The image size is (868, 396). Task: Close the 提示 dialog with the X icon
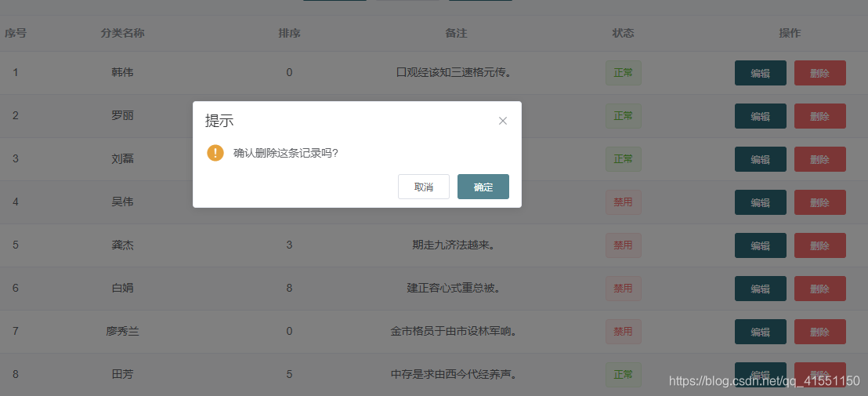tap(503, 121)
